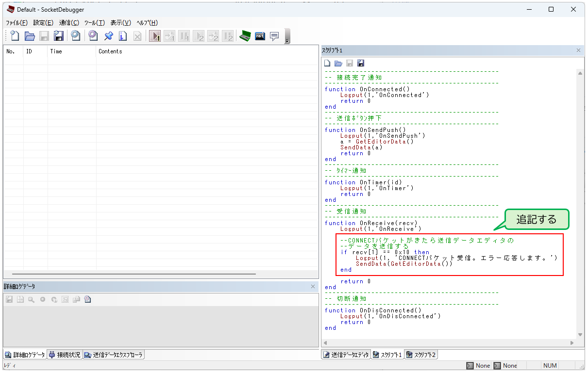Start communication 1 with the play icon
Image resolution: width=588 pixels, height=373 pixels.
coord(154,36)
